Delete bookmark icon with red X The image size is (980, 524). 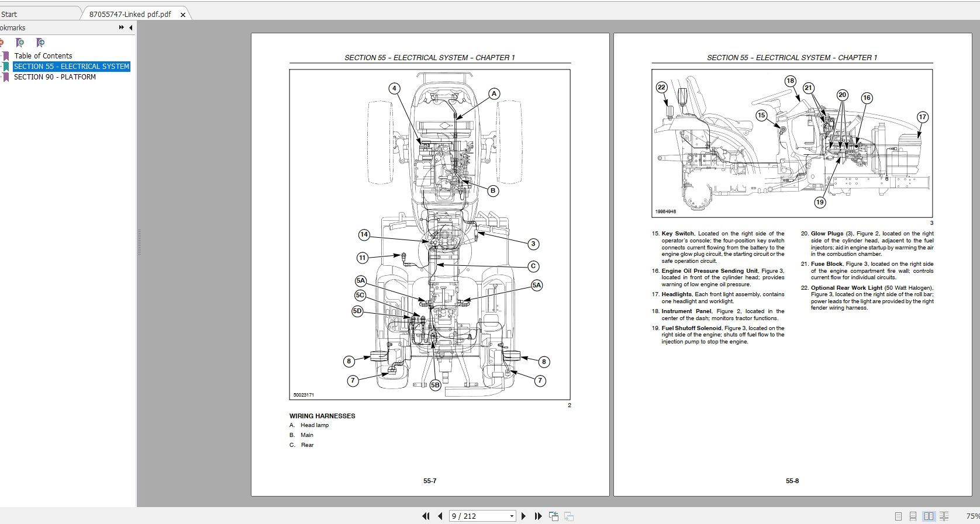[2, 43]
